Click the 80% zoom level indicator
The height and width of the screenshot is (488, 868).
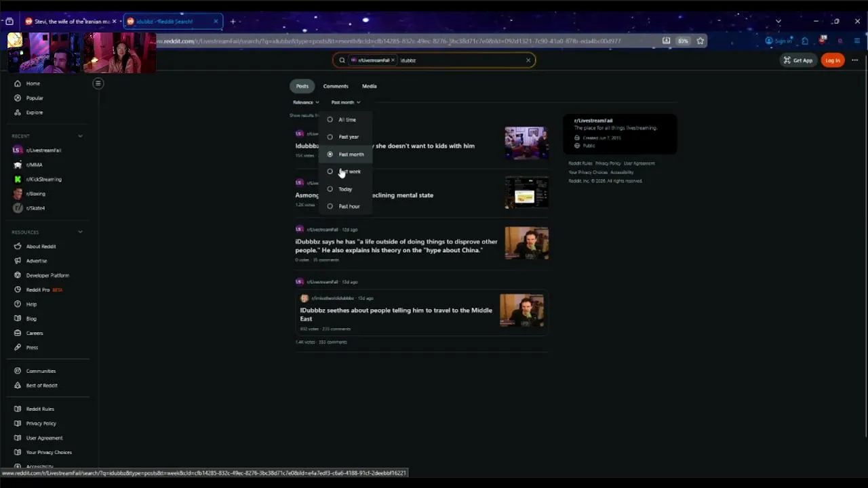coord(683,41)
